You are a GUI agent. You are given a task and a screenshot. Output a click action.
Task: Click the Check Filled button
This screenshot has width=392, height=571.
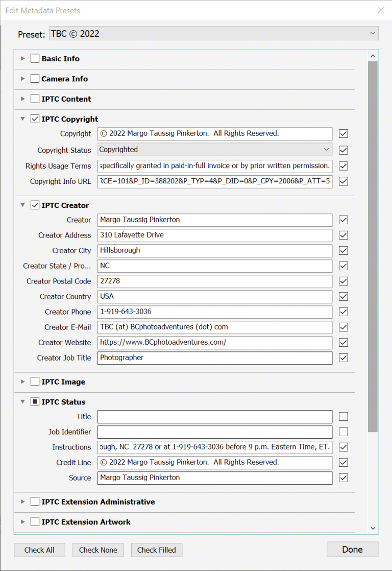tap(157, 550)
